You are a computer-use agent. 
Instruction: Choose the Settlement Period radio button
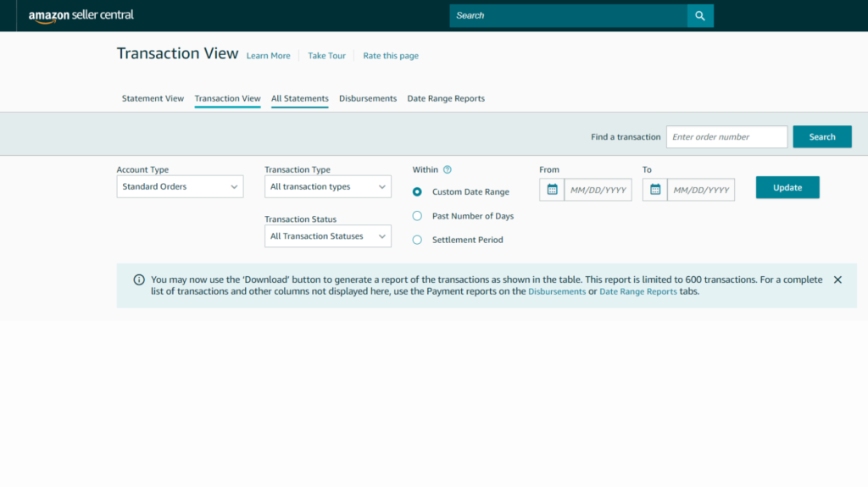[x=417, y=240]
